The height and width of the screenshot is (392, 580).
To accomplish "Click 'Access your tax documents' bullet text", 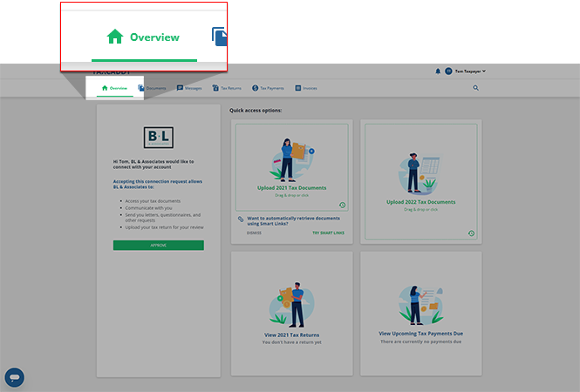I will click(153, 201).
